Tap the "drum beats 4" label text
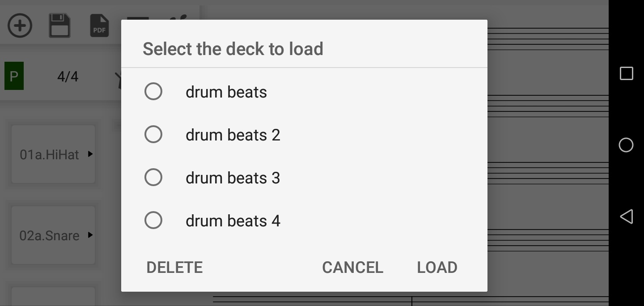 coord(233,221)
